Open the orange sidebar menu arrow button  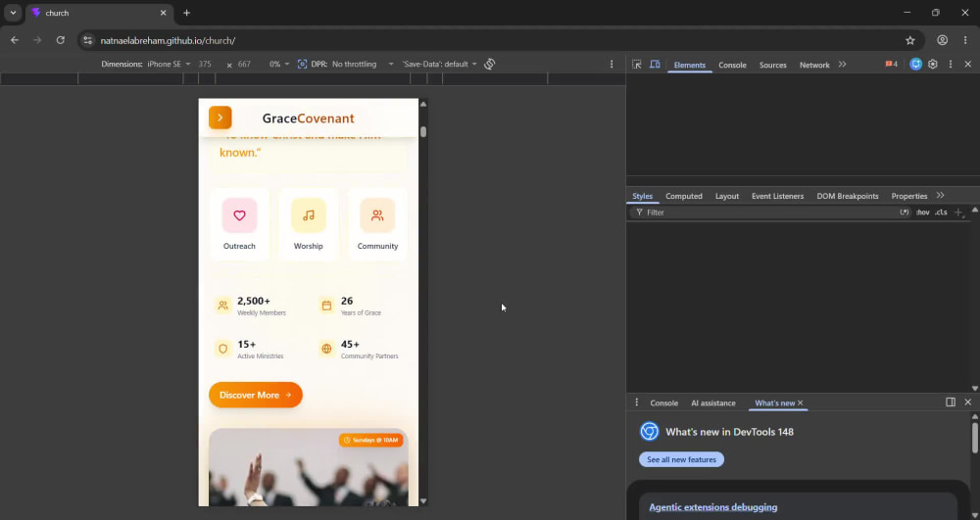pyautogui.click(x=220, y=118)
